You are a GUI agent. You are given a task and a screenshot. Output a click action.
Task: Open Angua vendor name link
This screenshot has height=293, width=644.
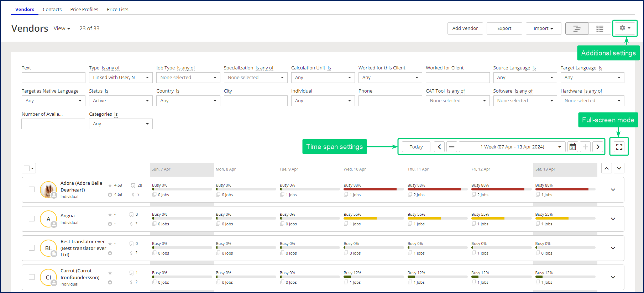point(68,215)
